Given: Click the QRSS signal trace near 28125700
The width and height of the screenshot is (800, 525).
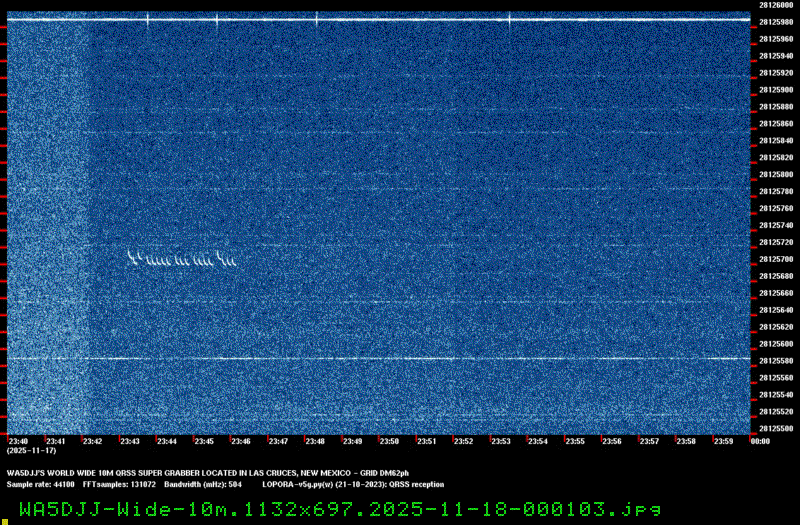Looking at the screenshot, I should 182,258.
